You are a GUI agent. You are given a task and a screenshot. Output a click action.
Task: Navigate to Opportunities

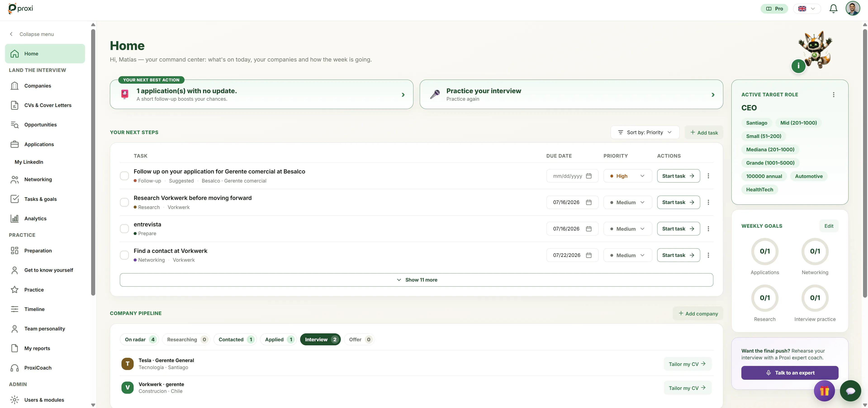45,125
